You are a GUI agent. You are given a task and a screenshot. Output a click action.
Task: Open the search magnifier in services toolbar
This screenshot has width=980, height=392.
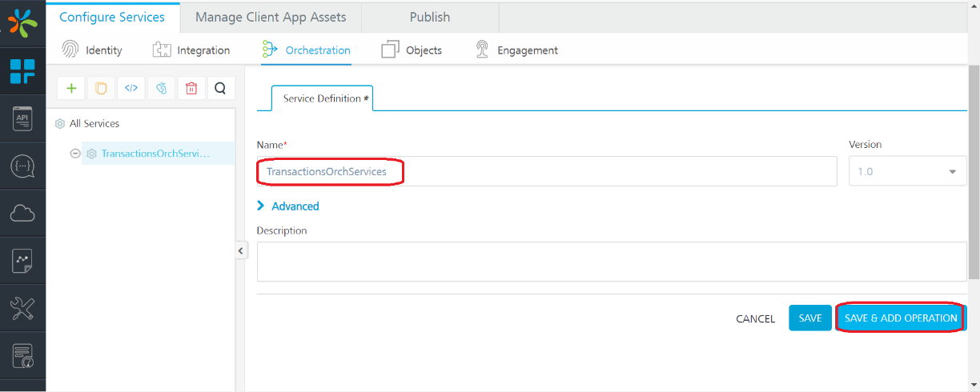click(x=221, y=88)
